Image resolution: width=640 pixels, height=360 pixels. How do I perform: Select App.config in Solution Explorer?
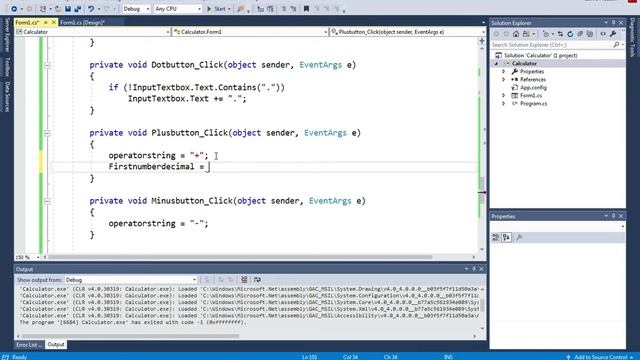(x=533, y=87)
